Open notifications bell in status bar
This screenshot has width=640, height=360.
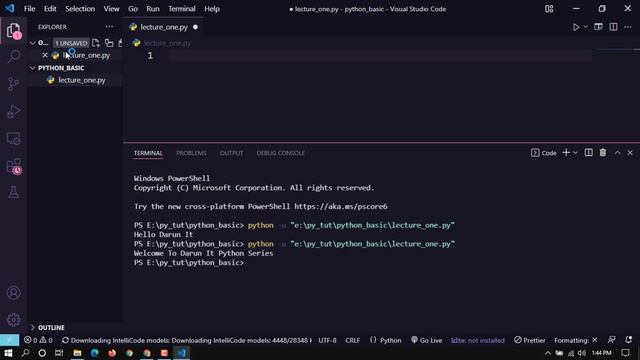(x=629, y=340)
